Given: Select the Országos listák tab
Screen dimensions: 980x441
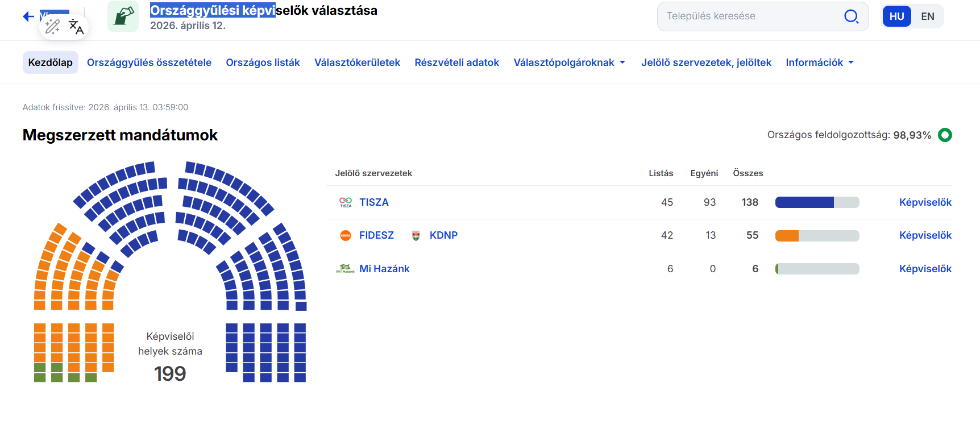Looking at the screenshot, I should (263, 63).
